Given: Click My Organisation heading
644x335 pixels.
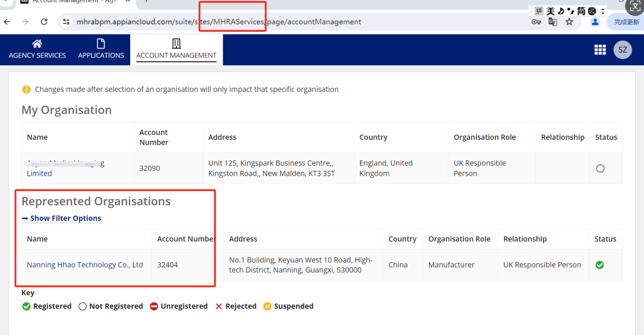Looking at the screenshot, I should tap(66, 110).
